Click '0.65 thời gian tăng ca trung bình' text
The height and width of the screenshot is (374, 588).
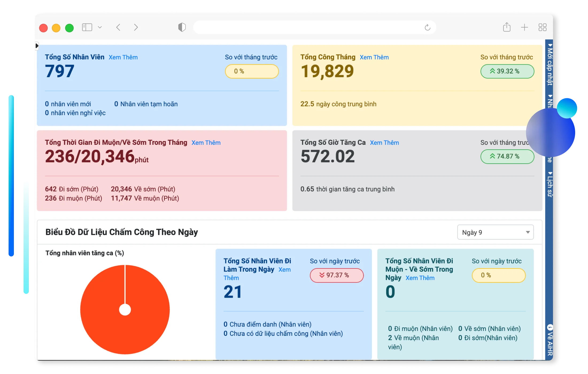point(347,189)
